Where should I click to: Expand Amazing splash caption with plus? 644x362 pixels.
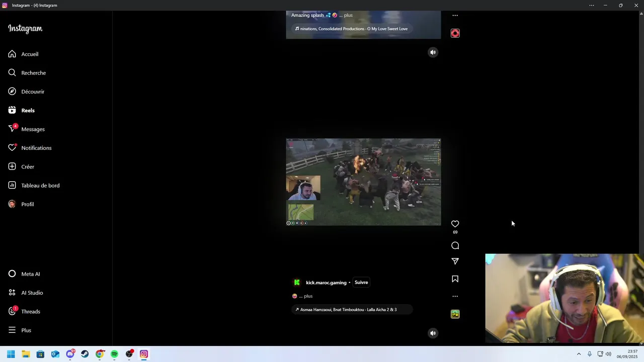(348, 15)
